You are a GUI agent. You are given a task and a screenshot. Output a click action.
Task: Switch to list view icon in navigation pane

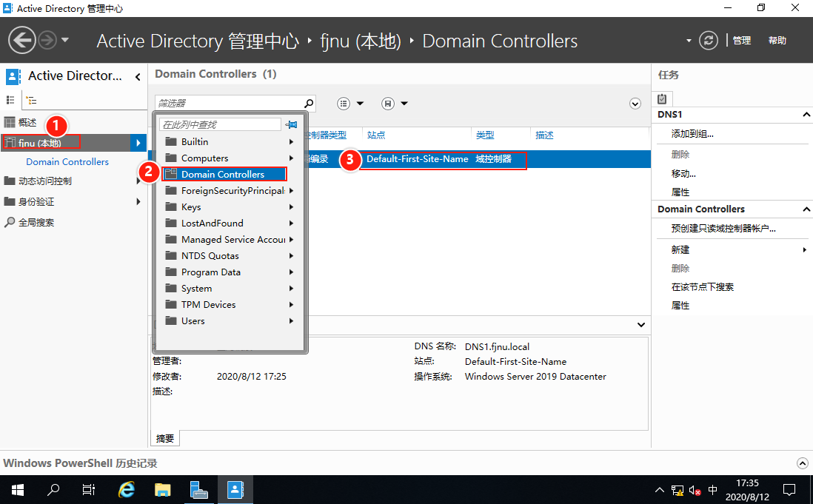[x=10, y=100]
